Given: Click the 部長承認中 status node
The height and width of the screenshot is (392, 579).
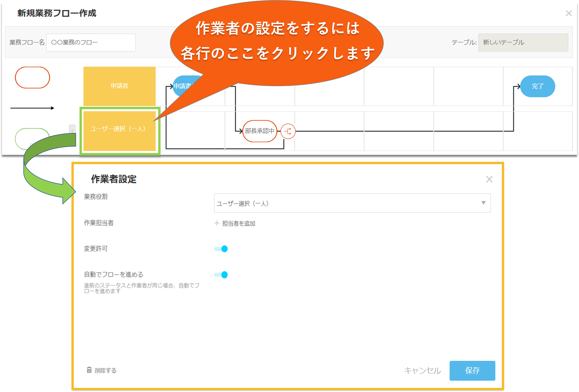Looking at the screenshot, I should coord(260,131).
